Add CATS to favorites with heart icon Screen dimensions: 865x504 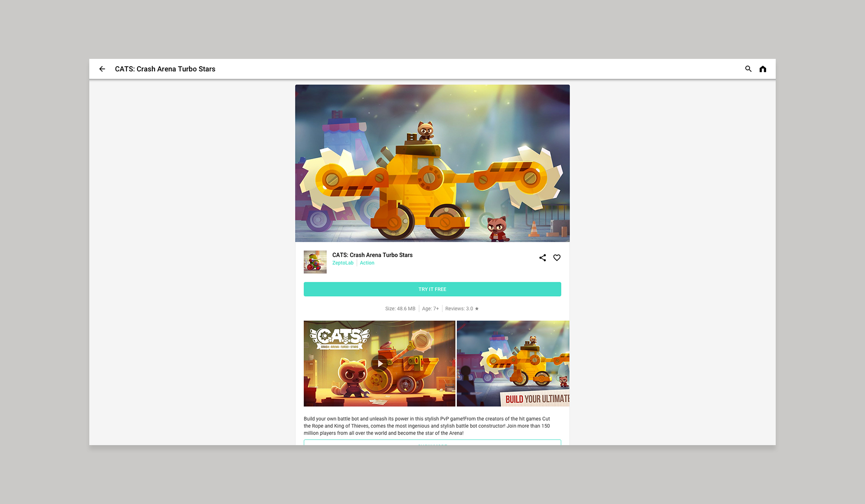pyautogui.click(x=557, y=258)
